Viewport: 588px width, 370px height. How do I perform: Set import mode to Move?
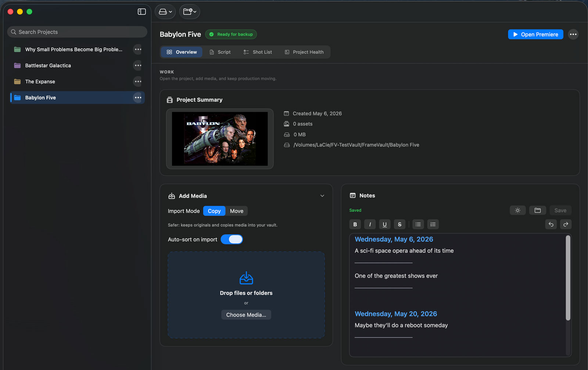(x=237, y=211)
